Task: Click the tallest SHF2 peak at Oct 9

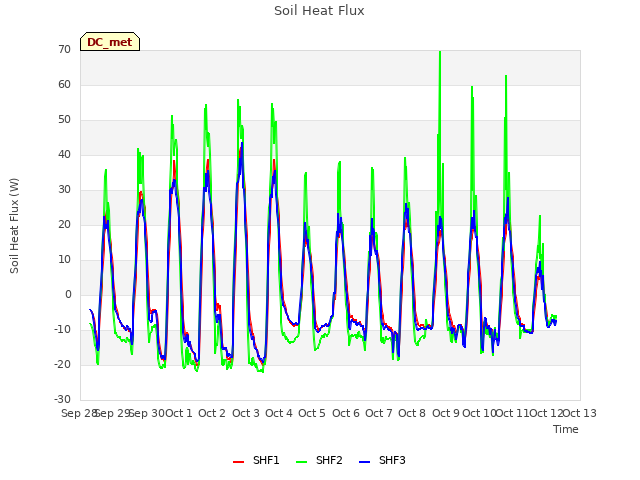Action: 440,52
